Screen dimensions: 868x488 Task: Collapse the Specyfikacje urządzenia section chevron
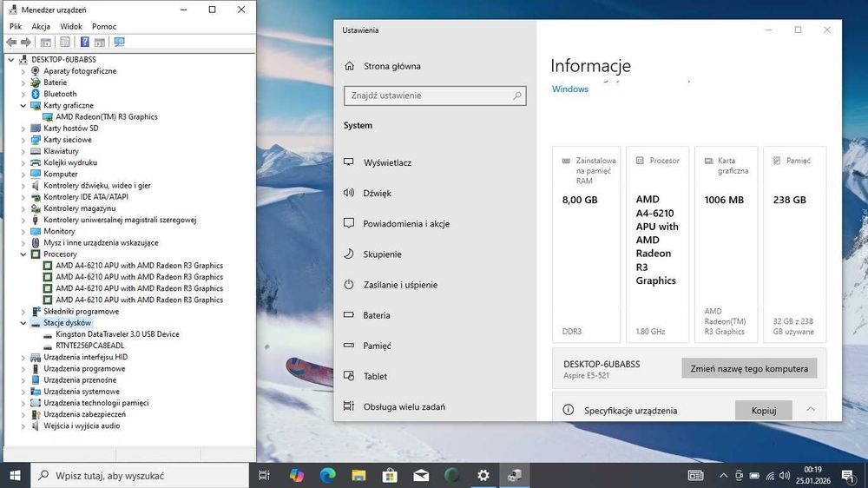click(811, 409)
